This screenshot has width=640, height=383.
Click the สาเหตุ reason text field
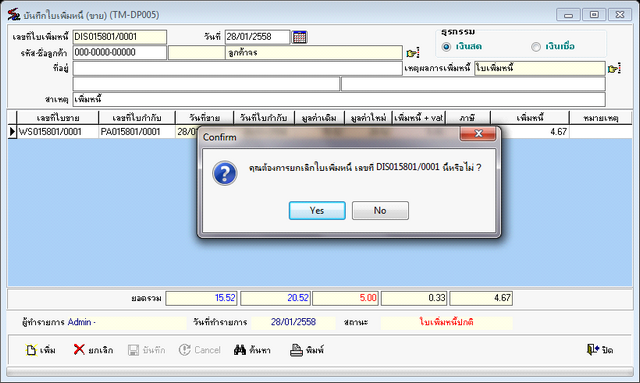(339, 99)
